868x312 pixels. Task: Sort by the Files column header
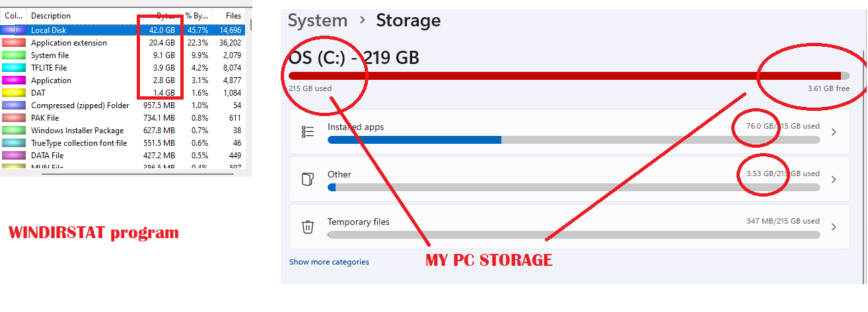233,15
